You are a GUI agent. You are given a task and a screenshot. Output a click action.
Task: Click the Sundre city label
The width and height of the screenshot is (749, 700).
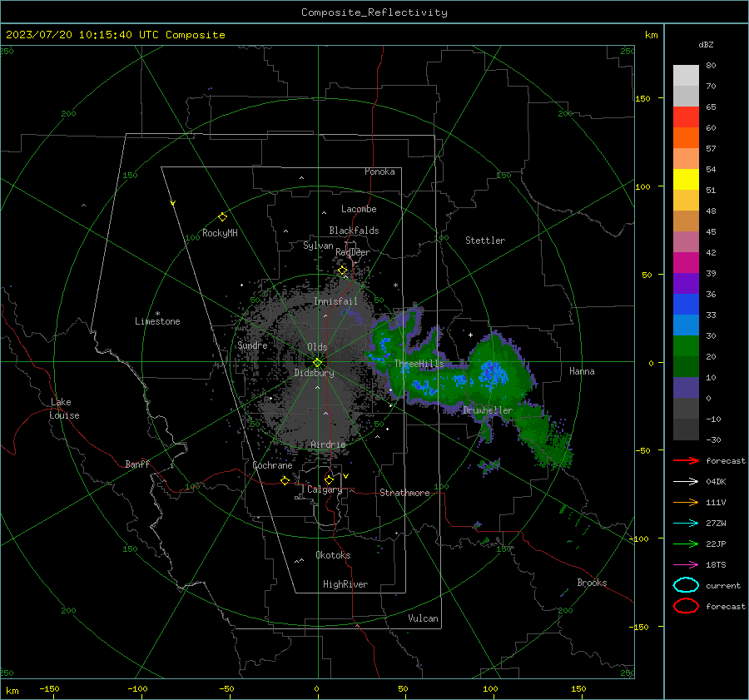click(252, 345)
